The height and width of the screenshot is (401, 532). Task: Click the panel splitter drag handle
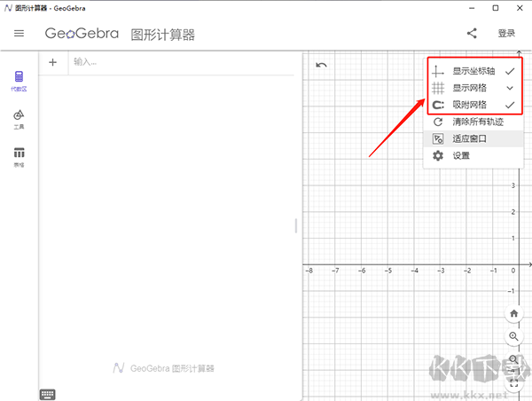pos(296,225)
